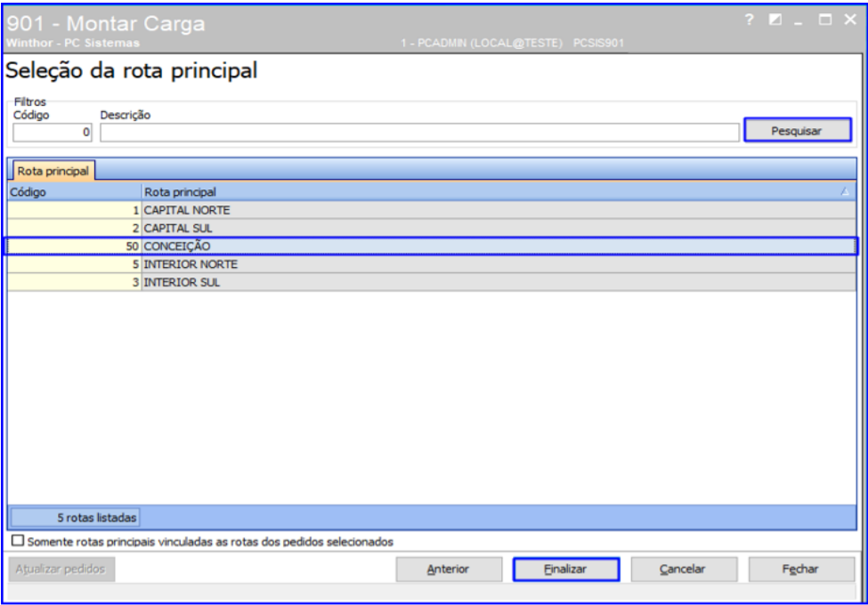The width and height of the screenshot is (868, 605).
Task: Toggle the sort arrow in the Rota principal header
Action: pos(844,191)
